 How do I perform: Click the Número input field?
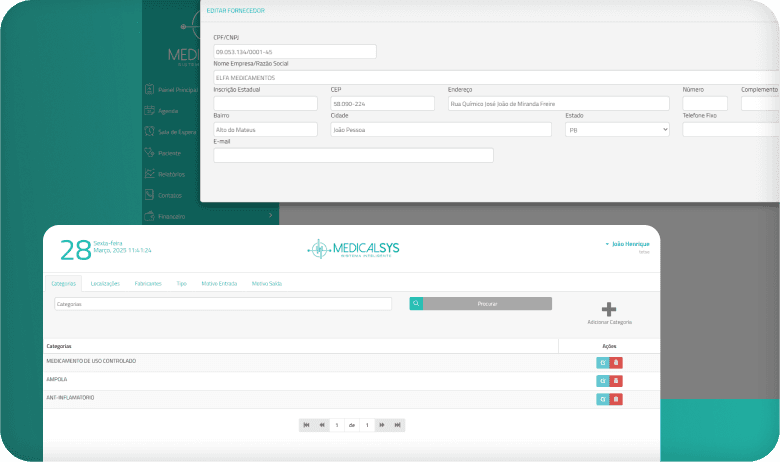coord(705,103)
